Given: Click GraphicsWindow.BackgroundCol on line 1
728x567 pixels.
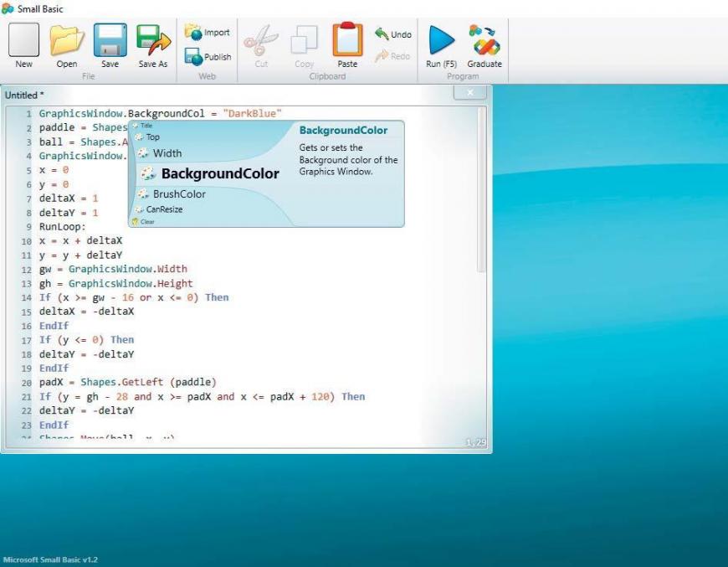Looking at the screenshot, I should coord(121,113).
